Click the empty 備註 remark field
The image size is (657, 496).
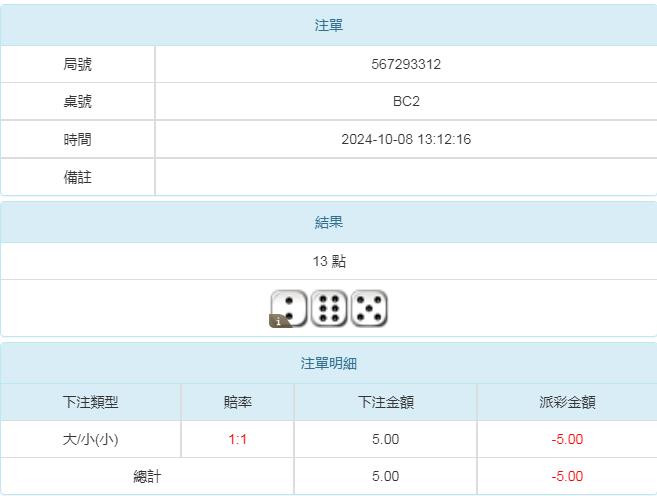(406, 177)
